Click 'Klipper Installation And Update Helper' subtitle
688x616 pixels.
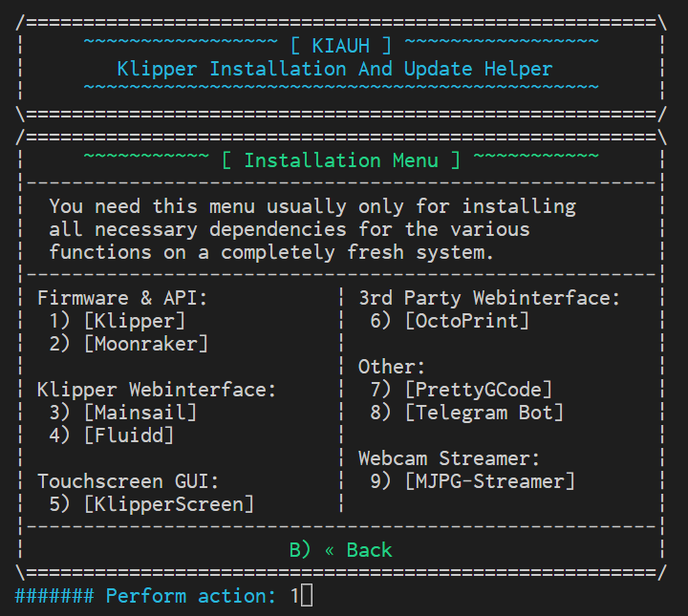pos(334,69)
